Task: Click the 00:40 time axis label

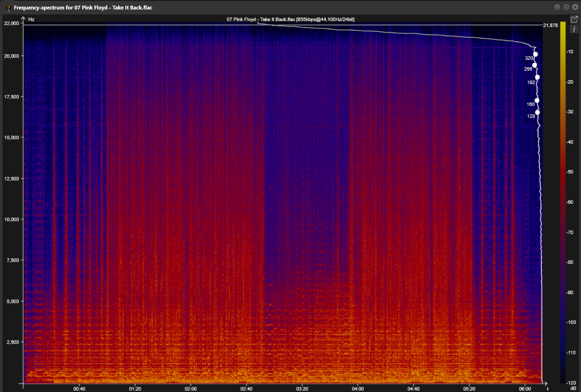Action: [79, 389]
